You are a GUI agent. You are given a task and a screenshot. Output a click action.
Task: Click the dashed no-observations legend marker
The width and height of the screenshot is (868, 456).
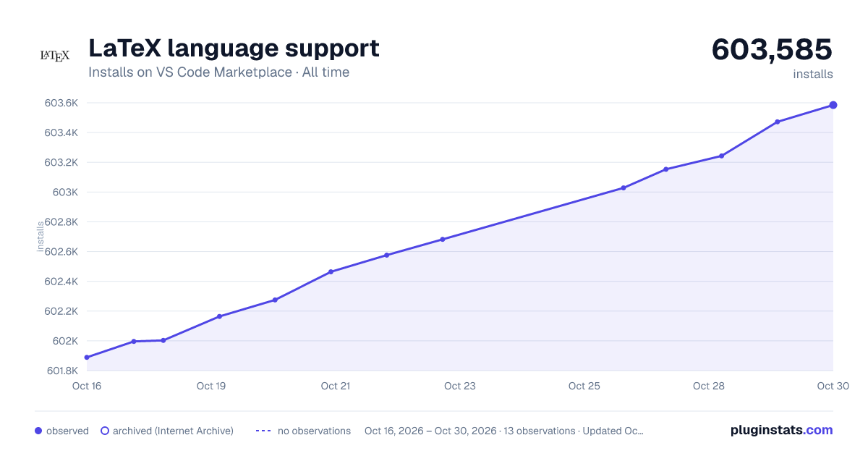point(263,431)
